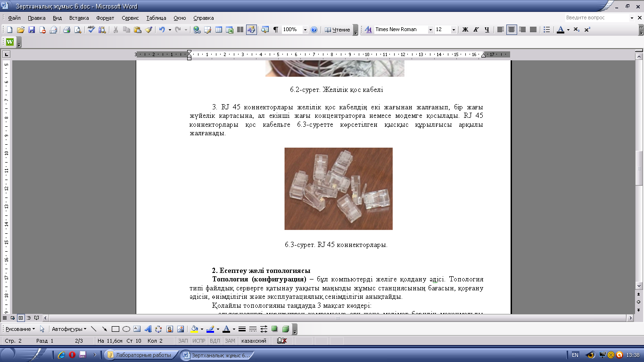The image size is (644, 362).
Task: Expand the font color dropdown arrow
Action: 568,30
